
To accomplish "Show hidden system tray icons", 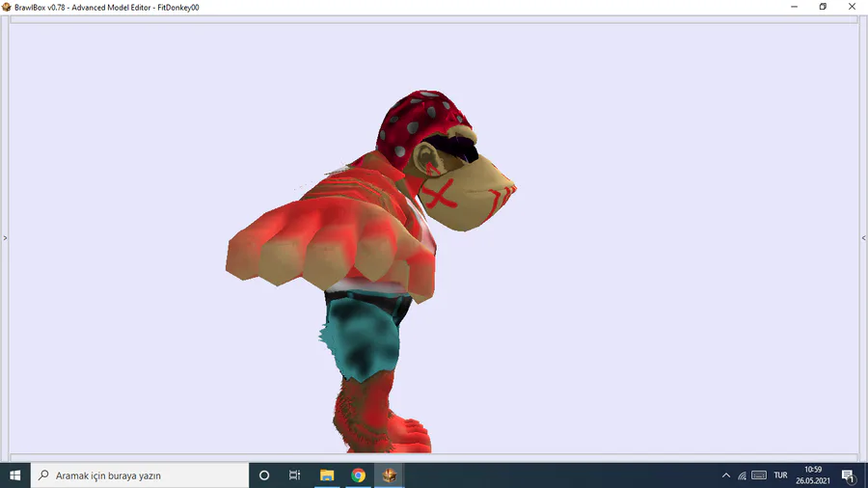I will click(x=725, y=475).
